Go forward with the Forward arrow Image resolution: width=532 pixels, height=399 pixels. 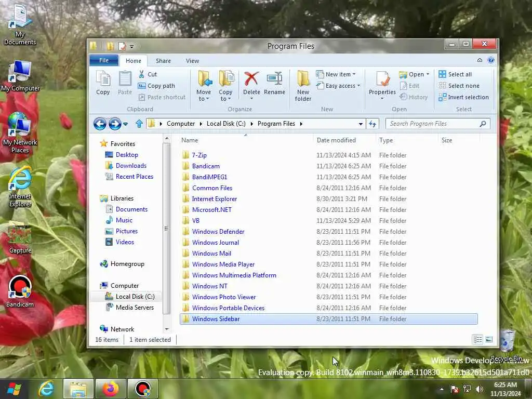[115, 124]
